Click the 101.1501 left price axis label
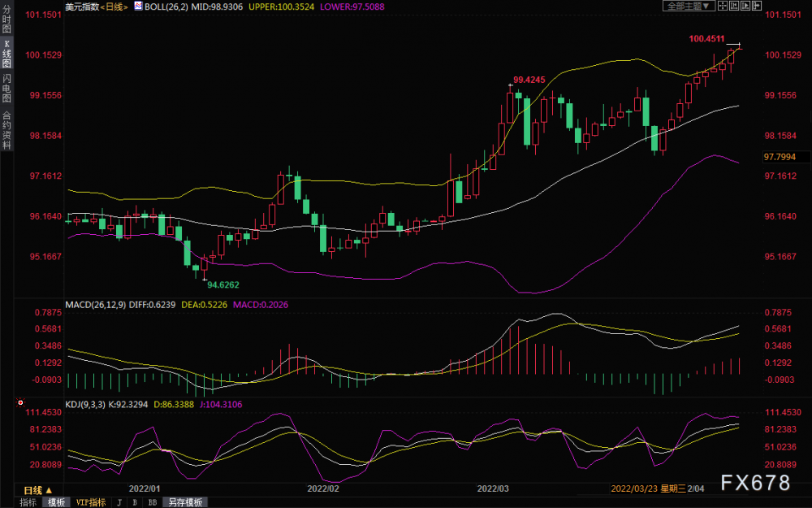This screenshot has width=812, height=508. pyautogui.click(x=44, y=15)
